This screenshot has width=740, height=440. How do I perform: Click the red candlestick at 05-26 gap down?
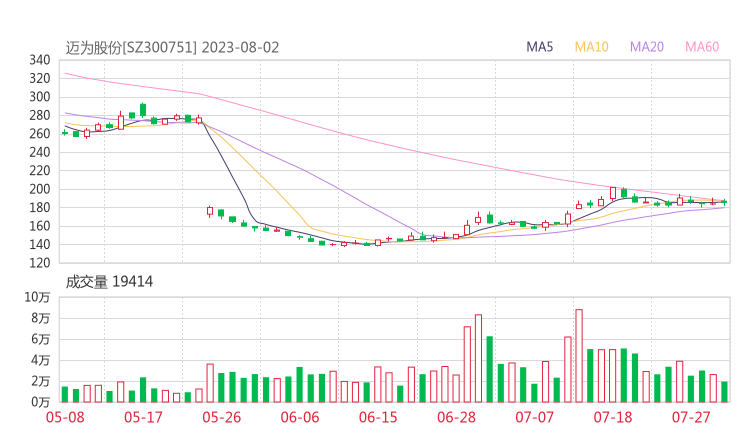coord(210,212)
